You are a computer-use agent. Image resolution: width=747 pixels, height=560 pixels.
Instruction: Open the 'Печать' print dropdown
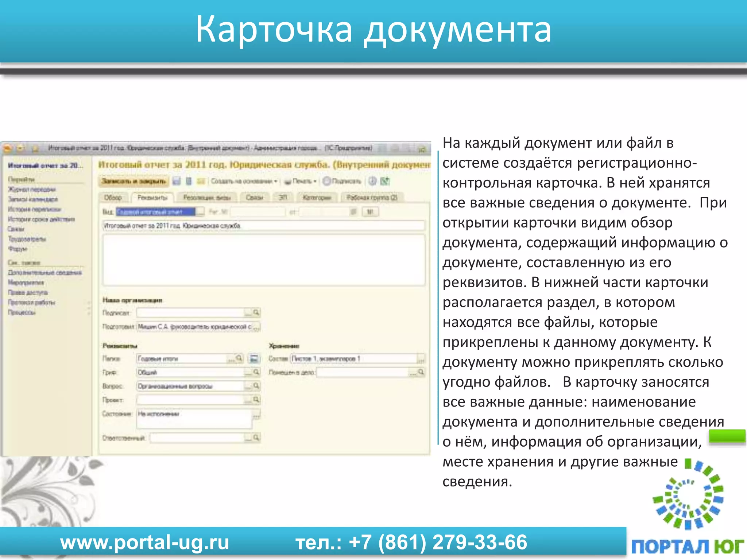click(301, 181)
